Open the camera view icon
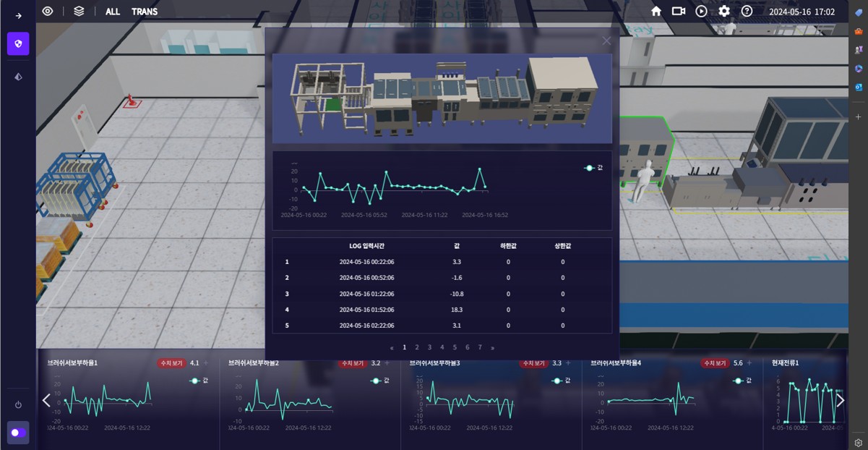This screenshot has height=450, width=868. pos(678,12)
